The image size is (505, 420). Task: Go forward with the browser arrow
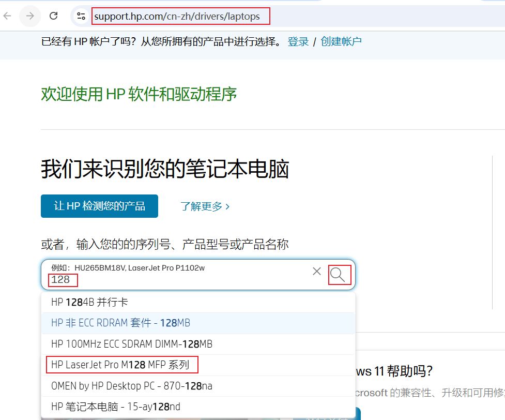30,16
